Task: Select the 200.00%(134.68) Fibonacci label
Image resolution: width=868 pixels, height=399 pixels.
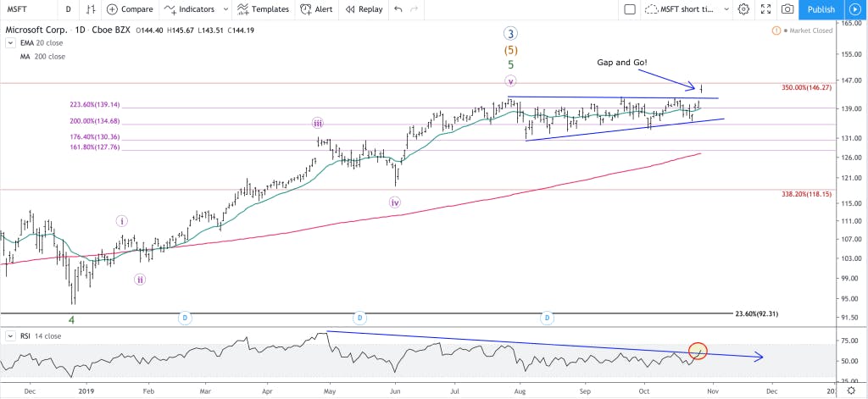Action: tap(95, 121)
